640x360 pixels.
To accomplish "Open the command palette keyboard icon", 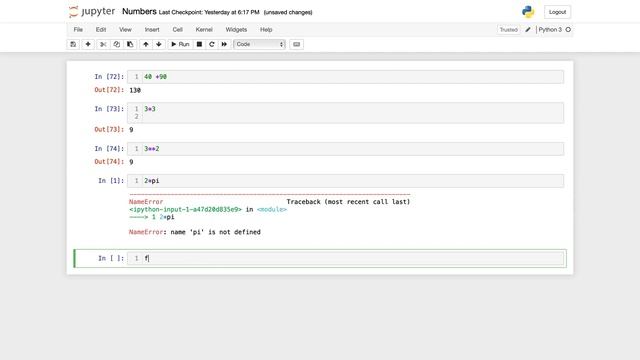I will tap(297, 44).
